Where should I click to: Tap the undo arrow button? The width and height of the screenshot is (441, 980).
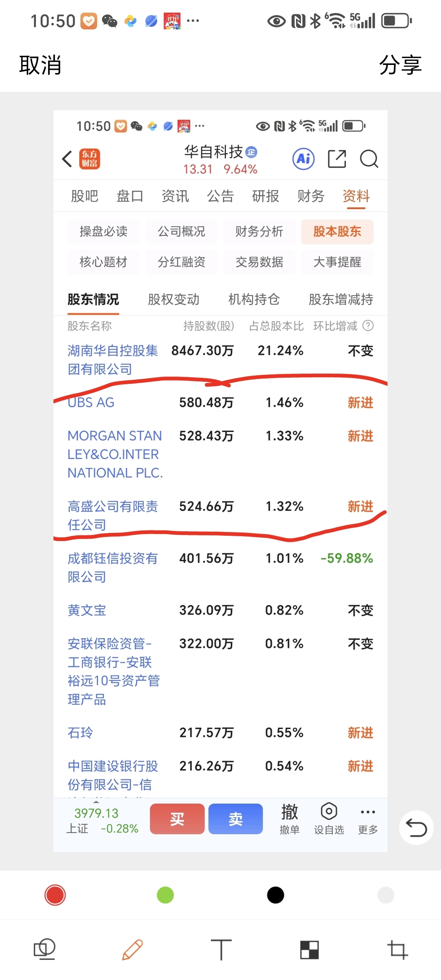[416, 828]
